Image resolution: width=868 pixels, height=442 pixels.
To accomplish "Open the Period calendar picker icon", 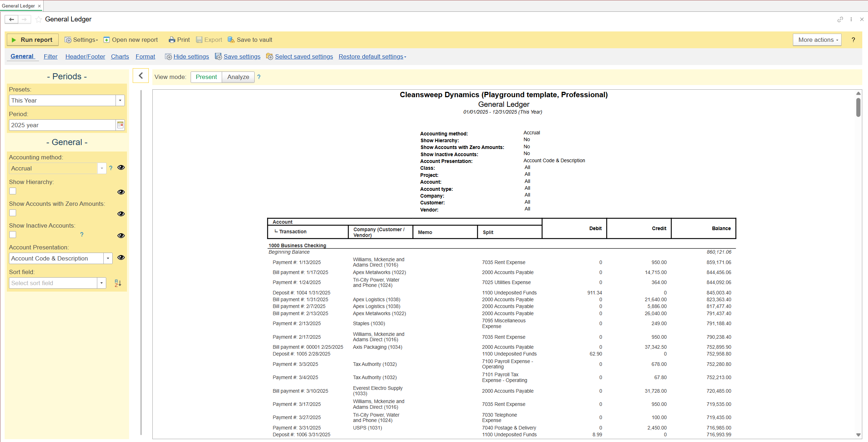I will pos(121,125).
